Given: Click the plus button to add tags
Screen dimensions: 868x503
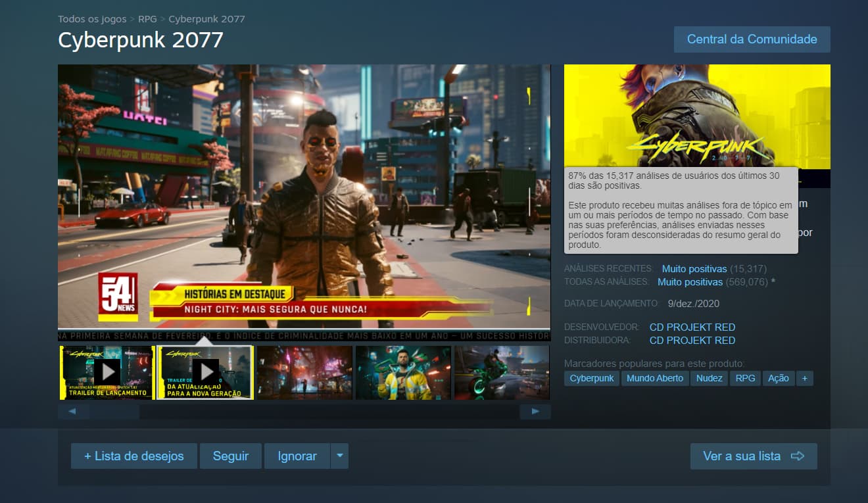Looking at the screenshot, I should point(805,378).
